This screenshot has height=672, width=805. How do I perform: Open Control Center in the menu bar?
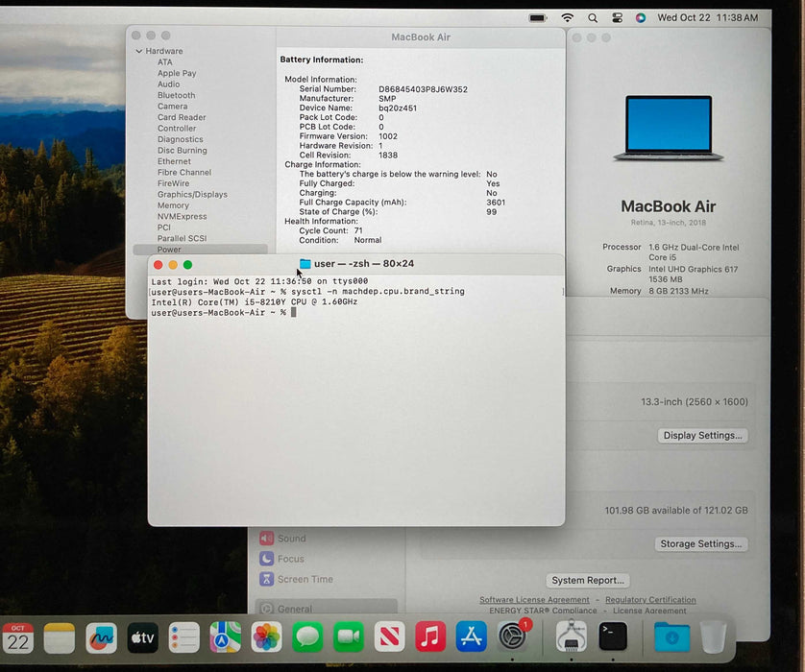(617, 18)
